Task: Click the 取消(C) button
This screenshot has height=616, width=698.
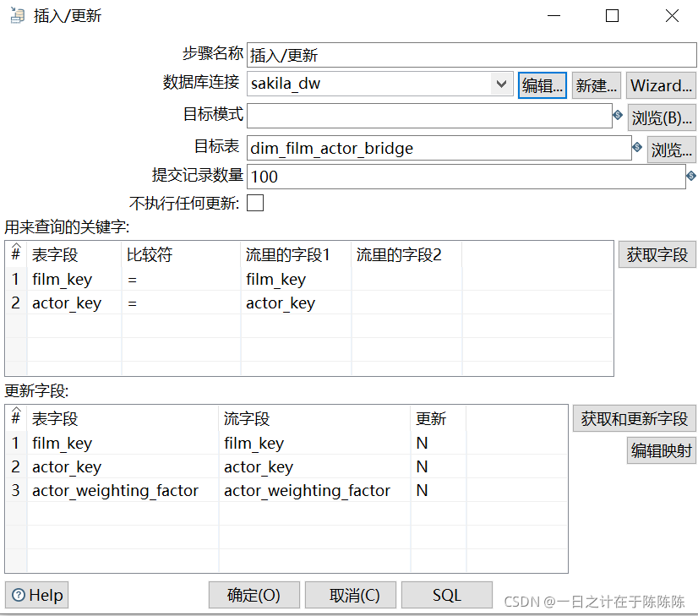Action: tap(351, 595)
